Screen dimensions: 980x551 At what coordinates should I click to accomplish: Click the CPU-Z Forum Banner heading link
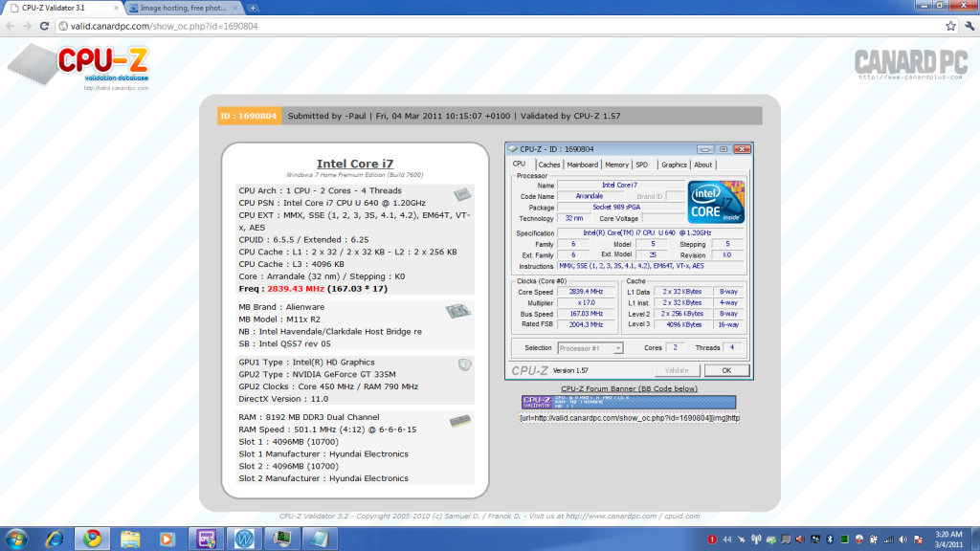[x=630, y=388]
